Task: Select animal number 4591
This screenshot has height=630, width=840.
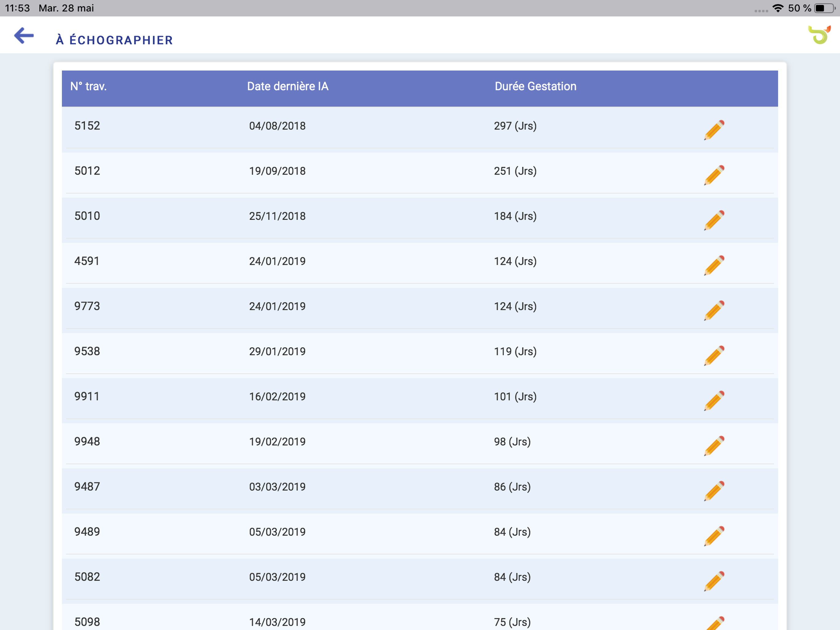Action: 87,261
